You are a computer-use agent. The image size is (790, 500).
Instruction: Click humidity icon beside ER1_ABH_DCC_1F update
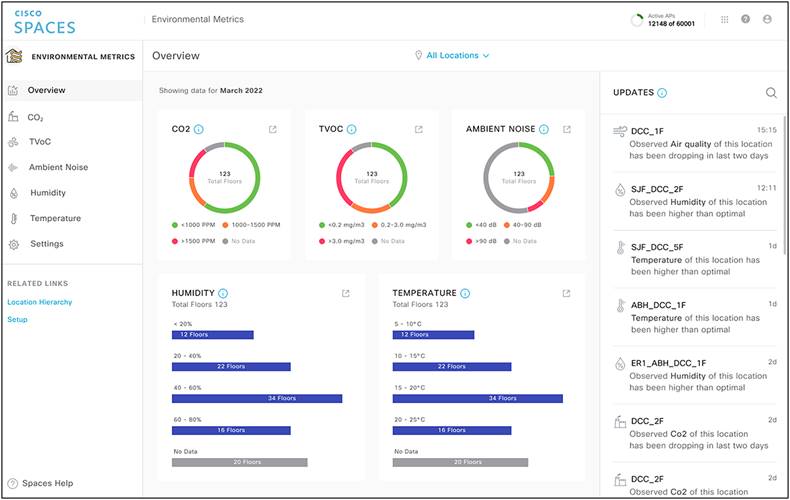620,364
